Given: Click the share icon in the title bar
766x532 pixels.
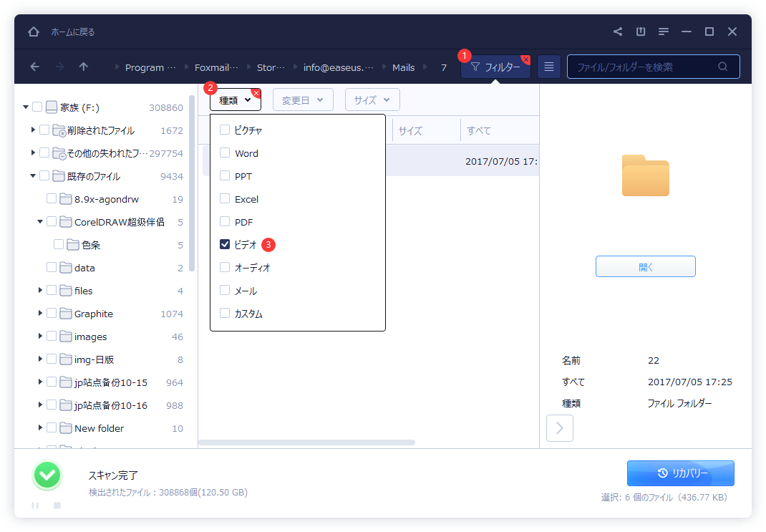Looking at the screenshot, I should (x=618, y=32).
